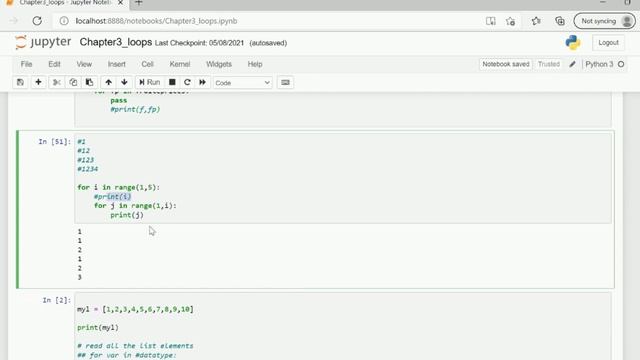Click the 'print(myl)' line
Screen dimensions: 640x360
[x=98, y=327]
